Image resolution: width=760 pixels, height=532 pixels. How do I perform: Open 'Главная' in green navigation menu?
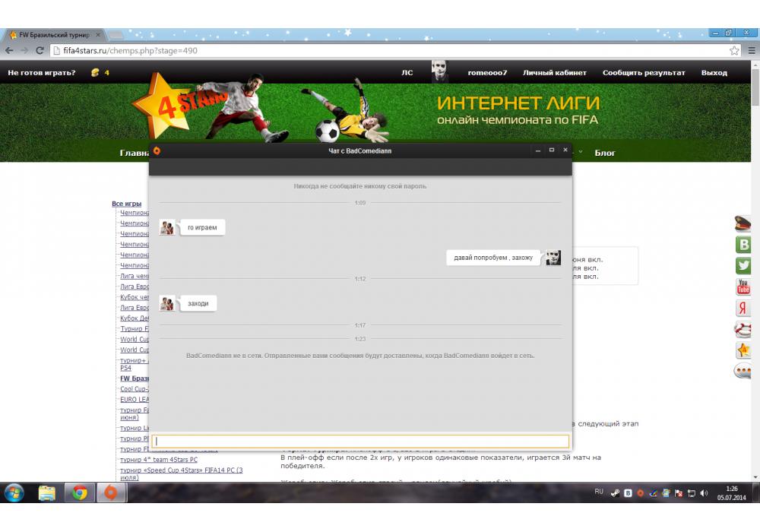tap(135, 153)
